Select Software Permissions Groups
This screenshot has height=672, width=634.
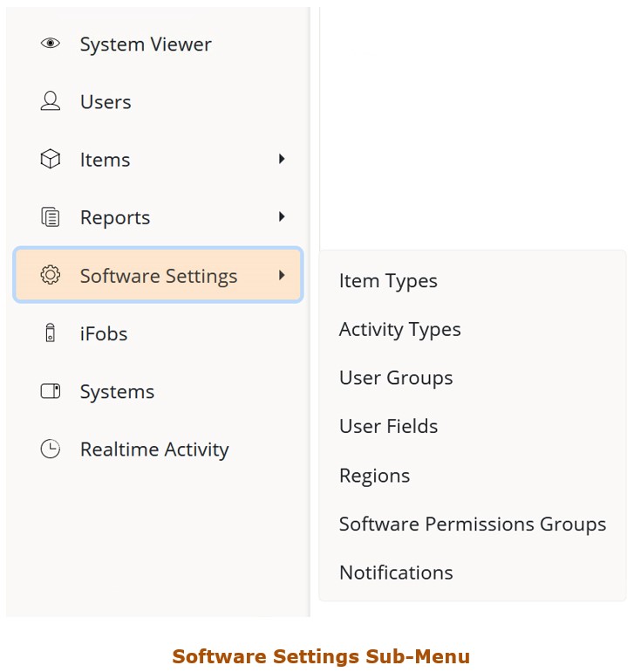point(472,525)
